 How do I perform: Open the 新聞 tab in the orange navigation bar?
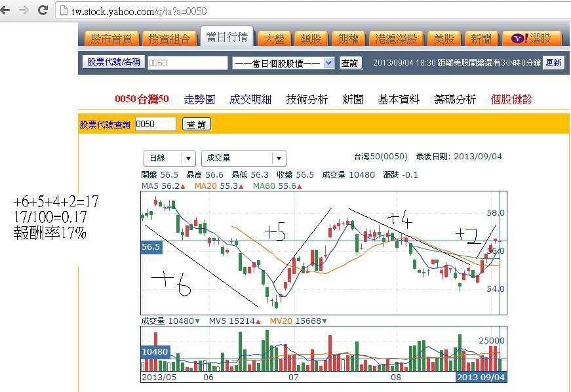point(481,38)
